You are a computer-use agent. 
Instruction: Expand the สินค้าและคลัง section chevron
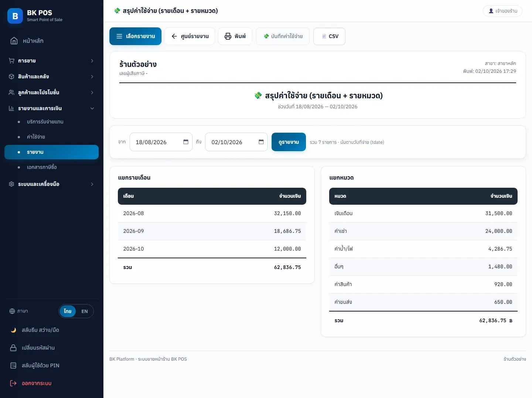(x=92, y=76)
